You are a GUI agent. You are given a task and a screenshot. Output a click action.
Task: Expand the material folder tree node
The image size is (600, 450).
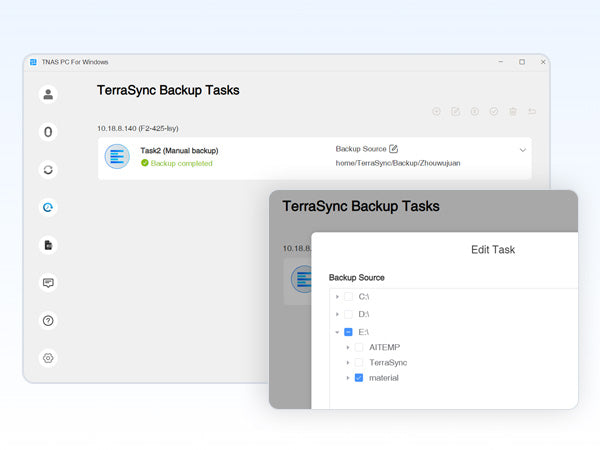click(x=348, y=378)
